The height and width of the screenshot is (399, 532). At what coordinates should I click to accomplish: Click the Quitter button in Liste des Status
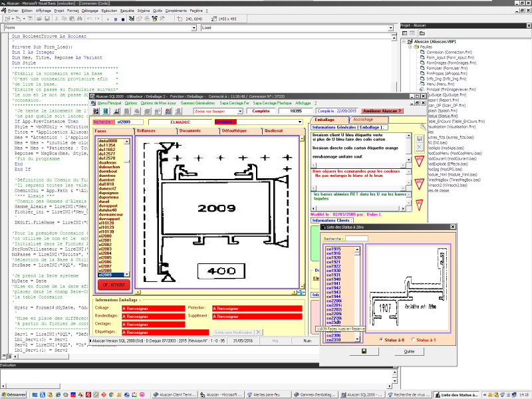pyautogui.click(x=410, y=352)
